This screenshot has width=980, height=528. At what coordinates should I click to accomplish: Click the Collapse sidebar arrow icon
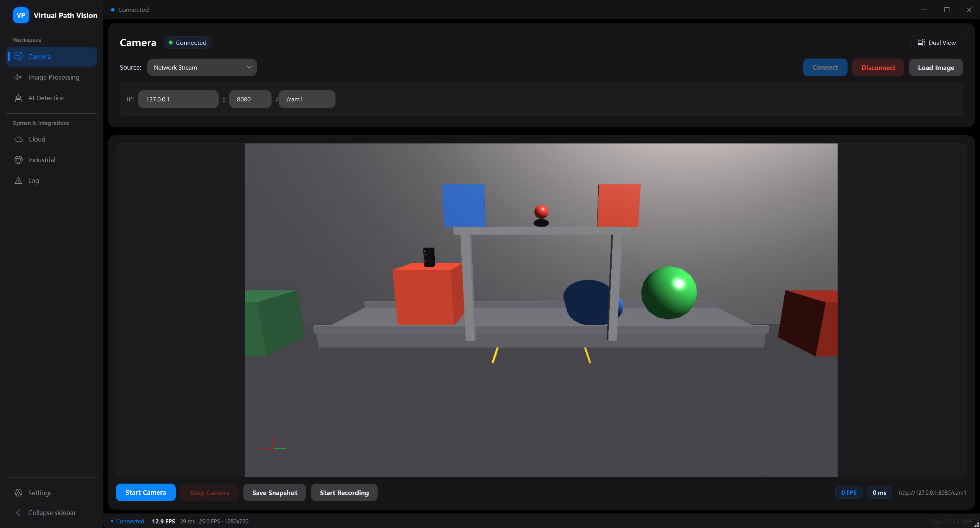[x=18, y=513]
